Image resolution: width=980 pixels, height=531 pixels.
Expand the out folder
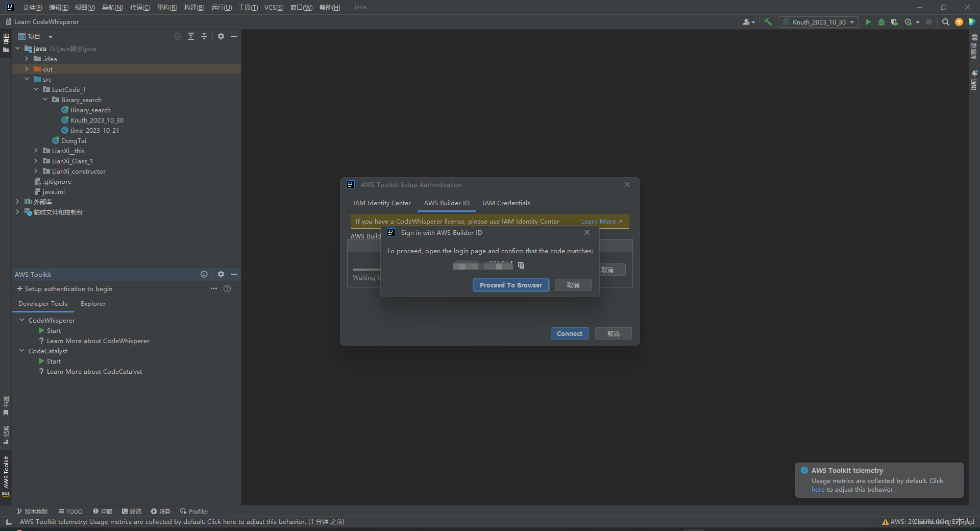coord(27,69)
